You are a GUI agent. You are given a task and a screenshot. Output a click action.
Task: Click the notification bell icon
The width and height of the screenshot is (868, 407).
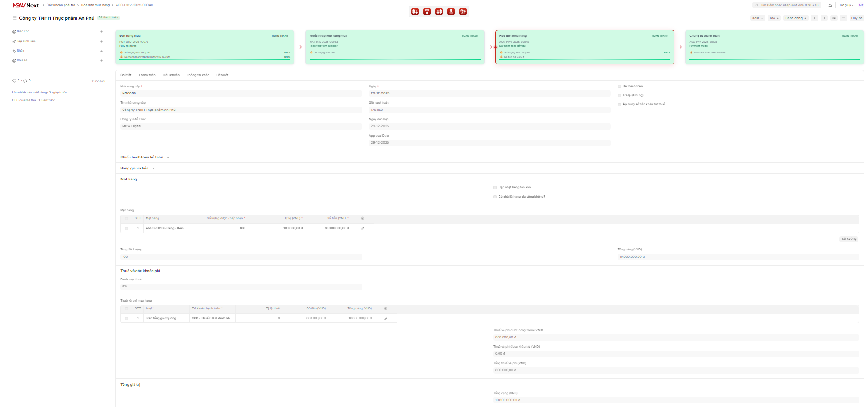830,6
